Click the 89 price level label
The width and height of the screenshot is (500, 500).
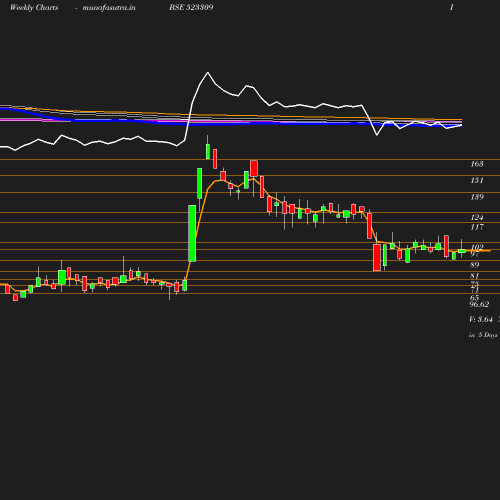[x=475, y=265]
